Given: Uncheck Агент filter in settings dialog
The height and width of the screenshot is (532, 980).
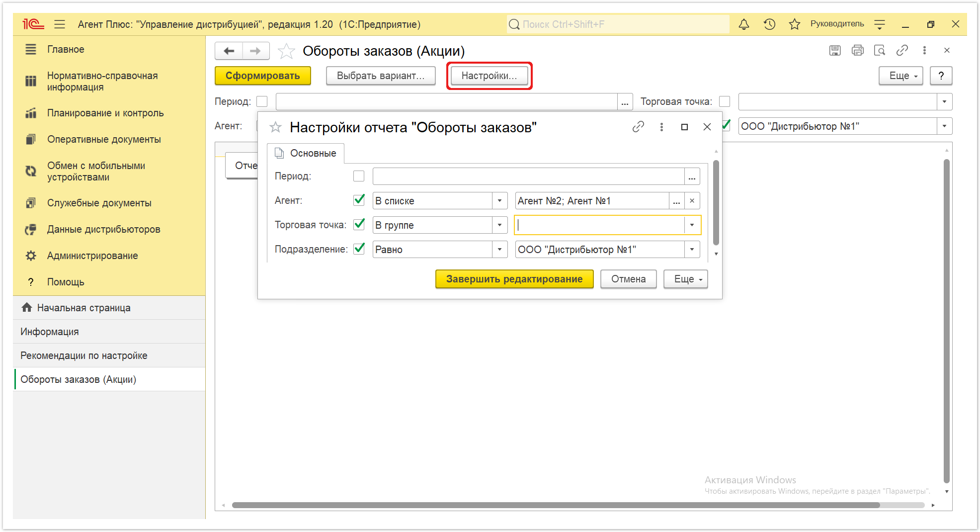Looking at the screenshot, I should pyautogui.click(x=359, y=200).
